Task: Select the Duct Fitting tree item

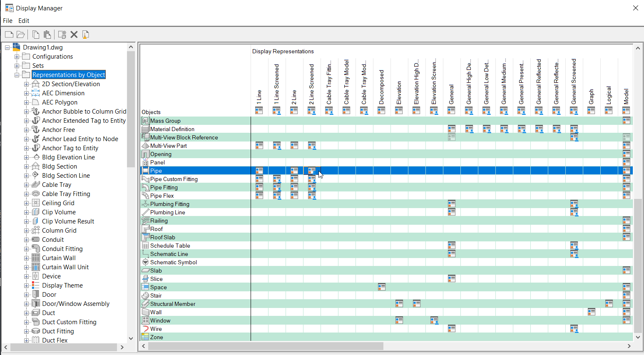Action: coord(58,331)
